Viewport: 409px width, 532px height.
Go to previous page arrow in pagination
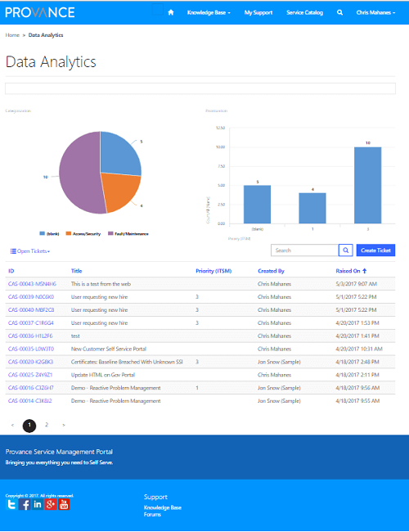pos(12,425)
